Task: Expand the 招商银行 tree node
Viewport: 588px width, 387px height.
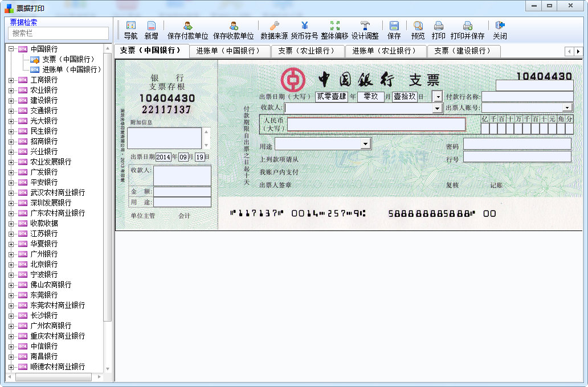Action: click(11, 142)
